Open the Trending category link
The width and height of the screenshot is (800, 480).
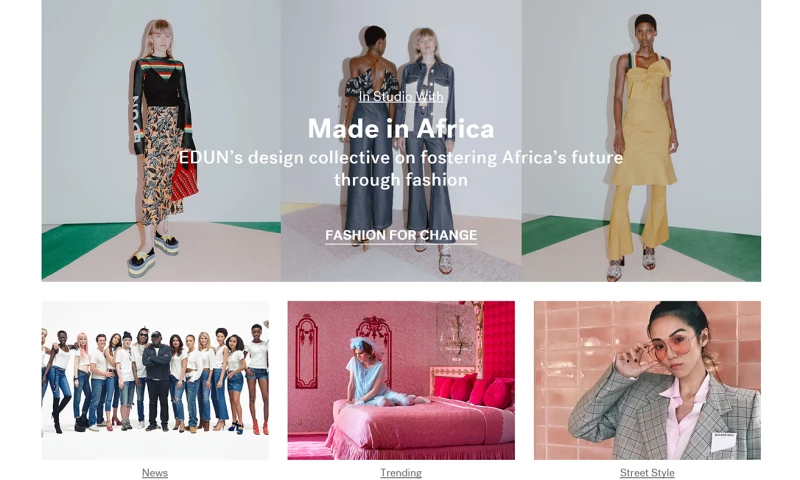click(401, 473)
